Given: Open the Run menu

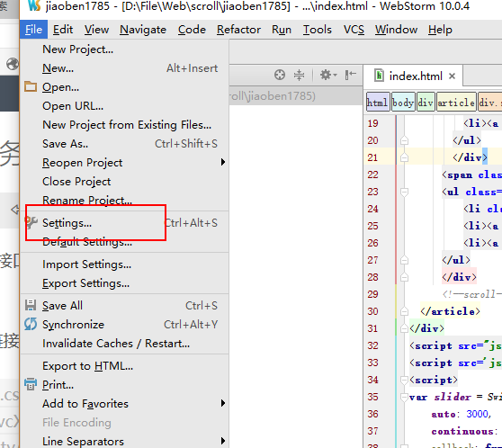Looking at the screenshot, I should click(282, 30).
